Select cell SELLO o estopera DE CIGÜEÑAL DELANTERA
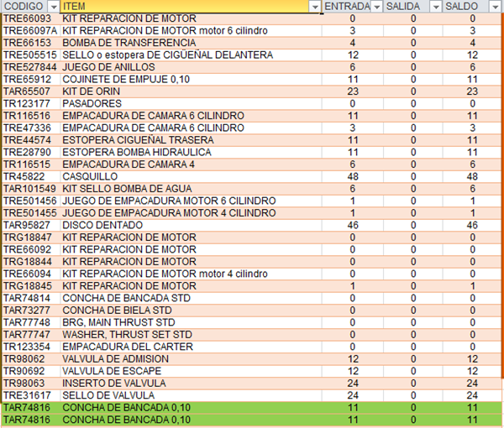 [191, 55]
